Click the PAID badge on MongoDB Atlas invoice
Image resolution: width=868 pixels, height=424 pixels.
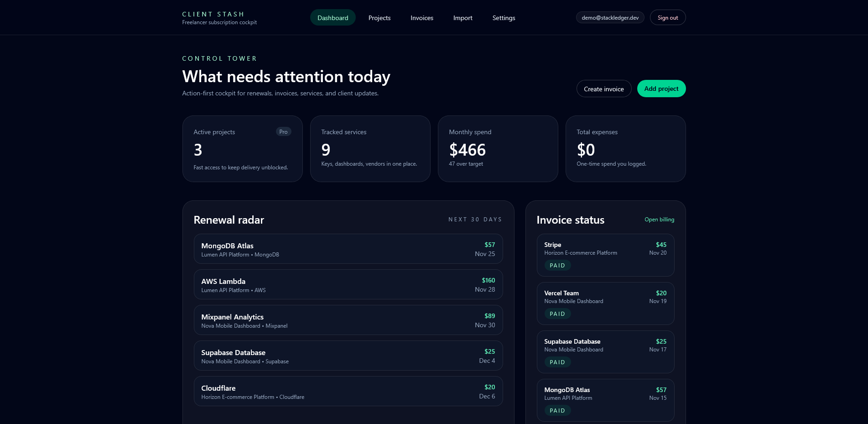coord(557,411)
